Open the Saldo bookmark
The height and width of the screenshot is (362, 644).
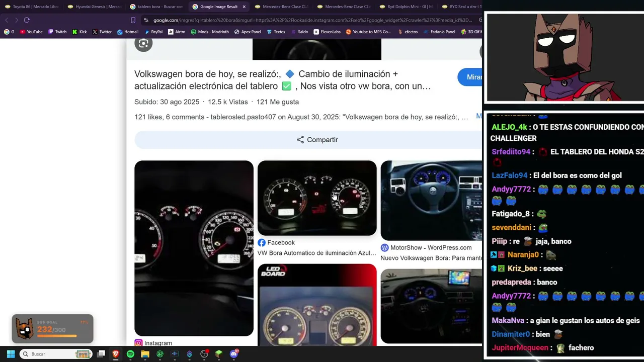(x=299, y=32)
